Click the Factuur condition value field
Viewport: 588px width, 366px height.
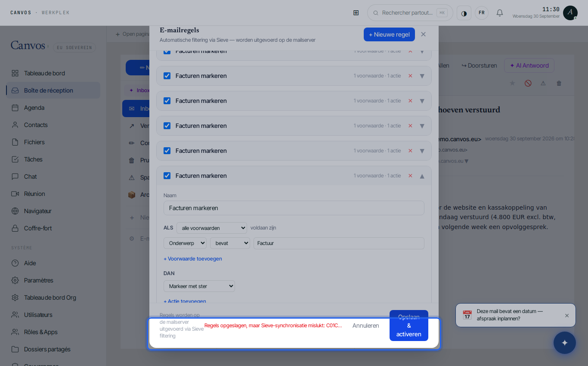pos(339,243)
